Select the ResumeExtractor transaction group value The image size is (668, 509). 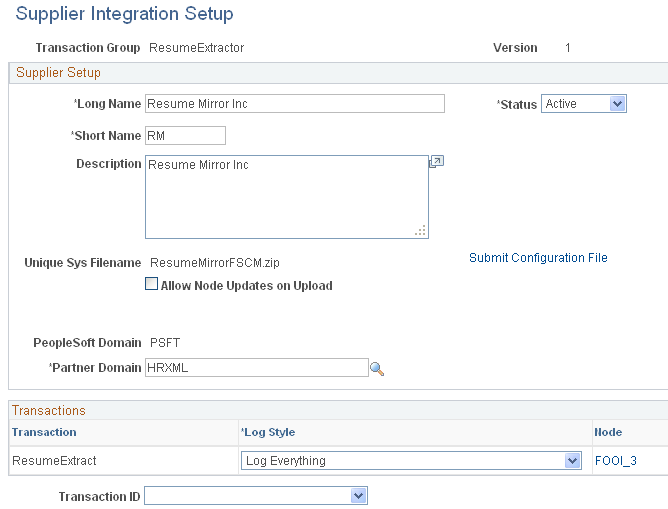coord(196,48)
